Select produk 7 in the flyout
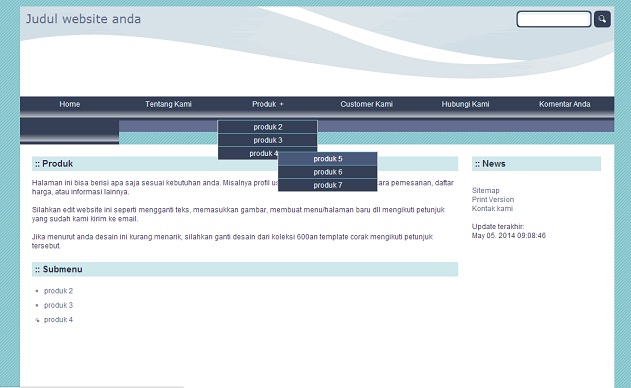631x388 pixels. (x=328, y=185)
